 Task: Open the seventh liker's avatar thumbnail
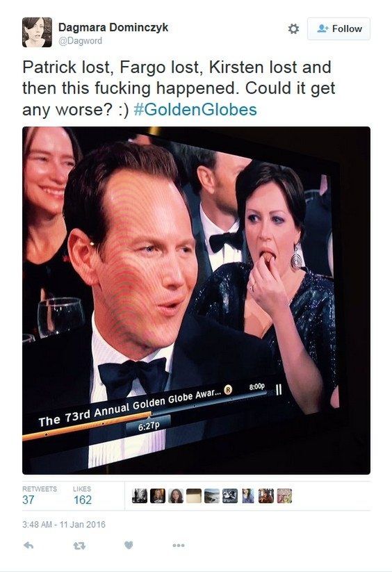pyautogui.click(x=248, y=496)
